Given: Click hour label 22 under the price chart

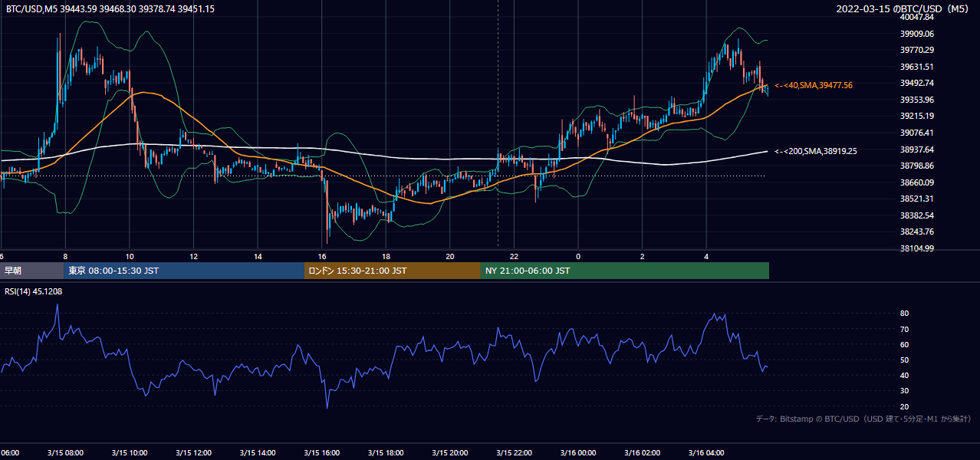Looking at the screenshot, I should coord(514,257).
